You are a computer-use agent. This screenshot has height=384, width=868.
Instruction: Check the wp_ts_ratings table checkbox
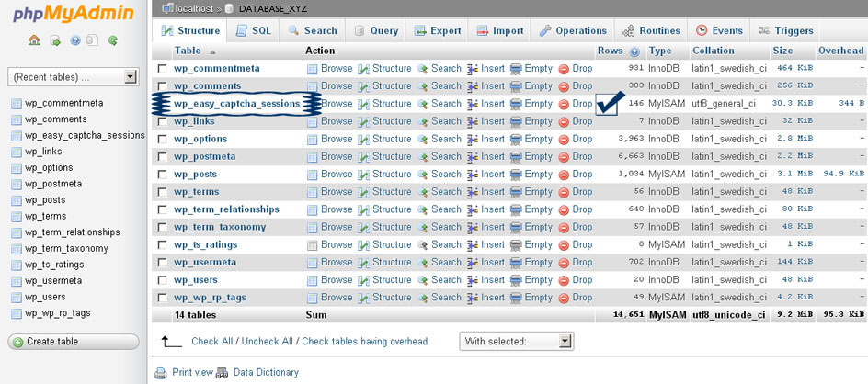(162, 244)
